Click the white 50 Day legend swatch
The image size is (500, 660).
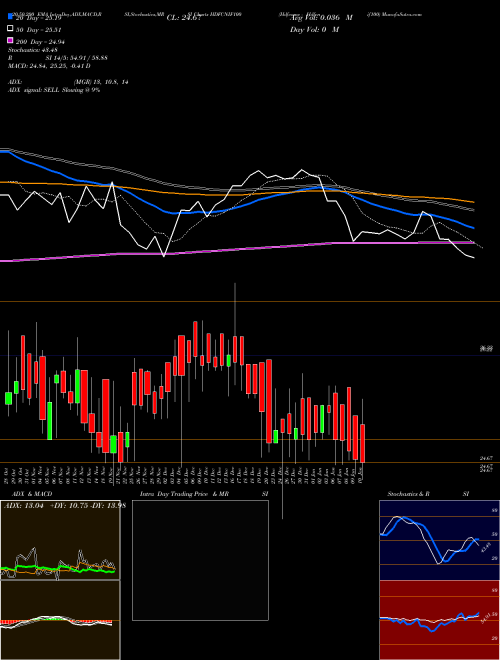pos(10,29)
